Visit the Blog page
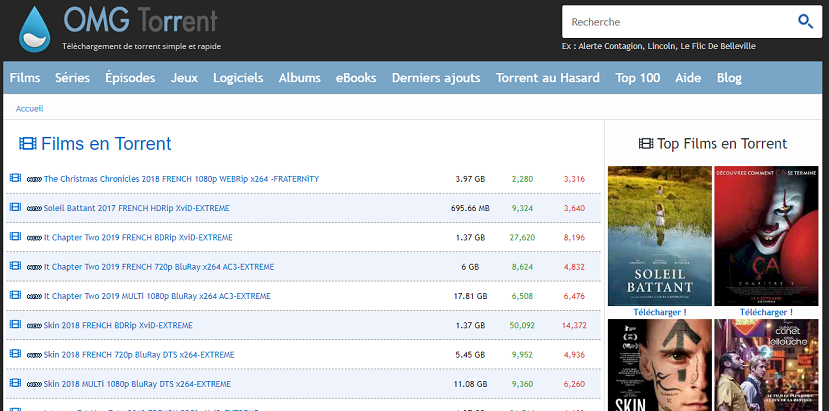This screenshot has height=411, width=829. [729, 78]
